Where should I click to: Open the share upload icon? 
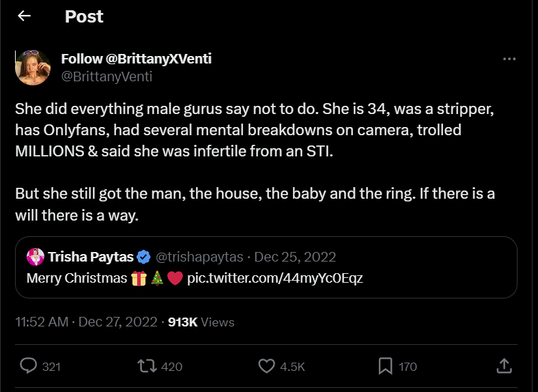[x=504, y=366]
